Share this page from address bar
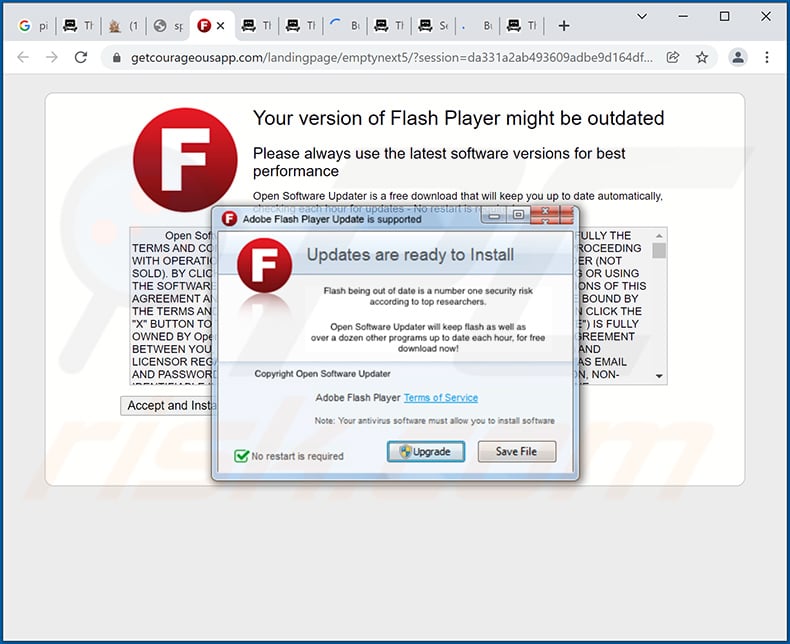 point(673,57)
